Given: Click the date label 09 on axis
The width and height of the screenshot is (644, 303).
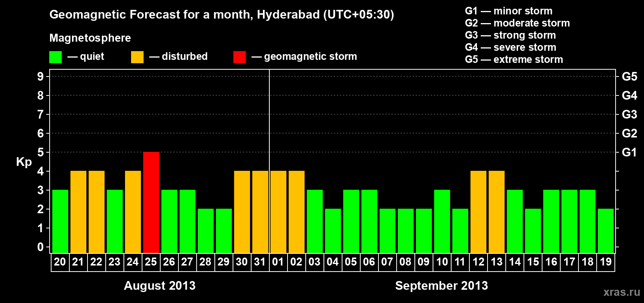Looking at the screenshot, I should 424,262.
